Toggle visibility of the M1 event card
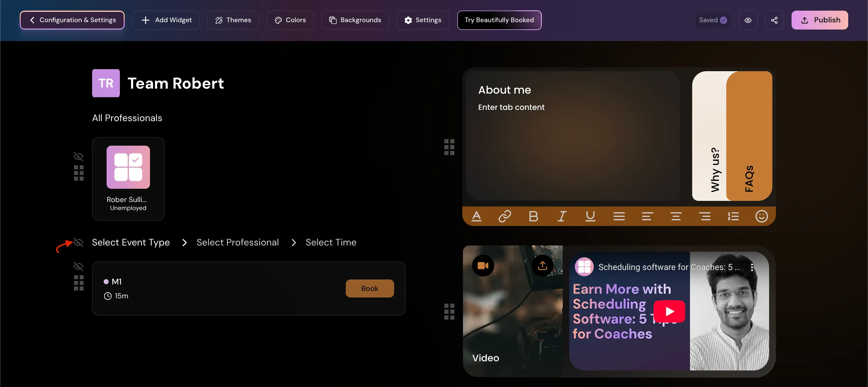The width and height of the screenshot is (868, 387). pos(78,266)
